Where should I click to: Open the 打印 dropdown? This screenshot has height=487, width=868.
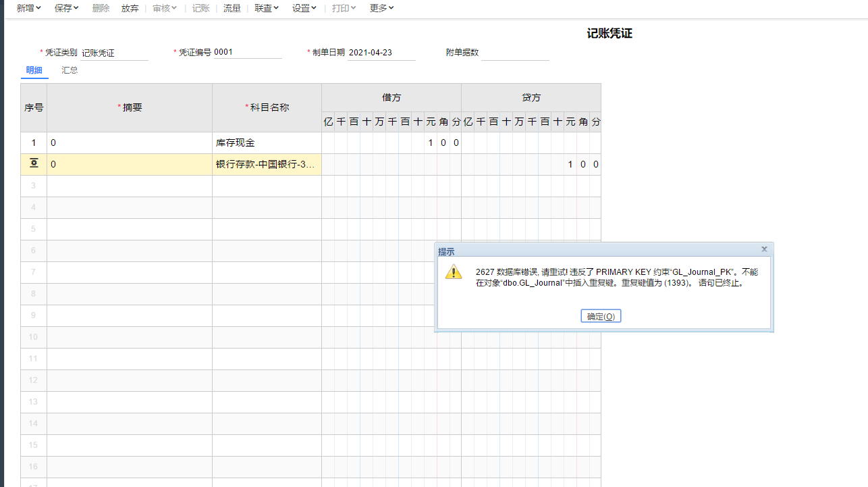[x=344, y=8]
